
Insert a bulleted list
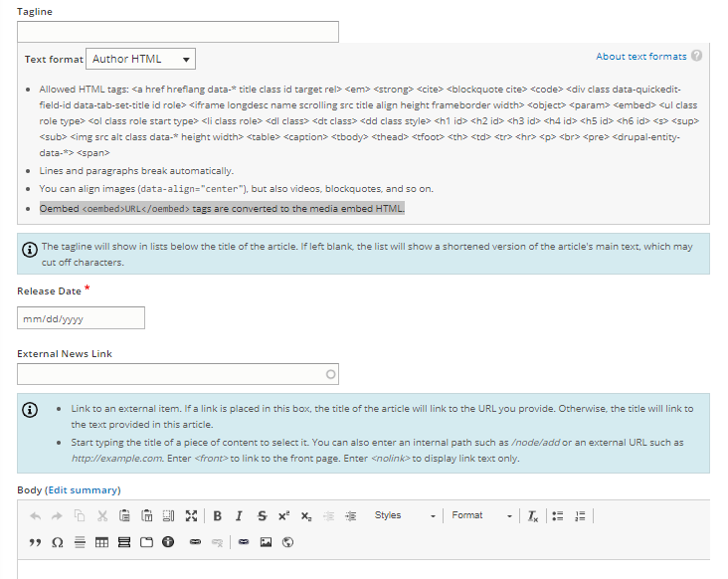[x=558, y=516]
